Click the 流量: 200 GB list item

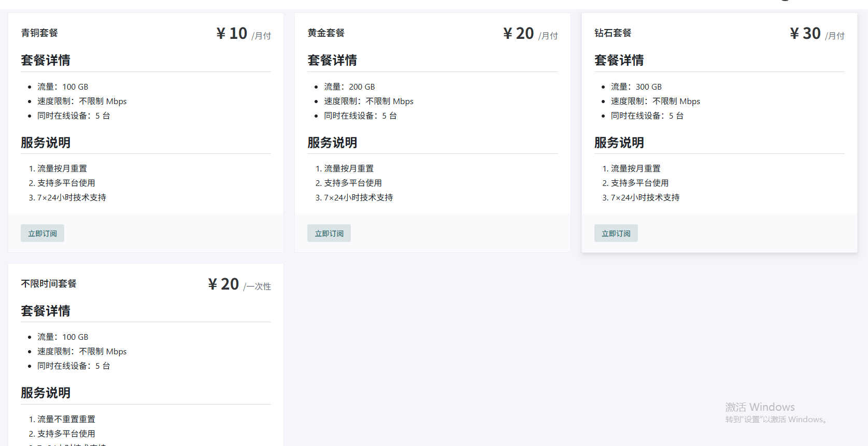point(349,87)
